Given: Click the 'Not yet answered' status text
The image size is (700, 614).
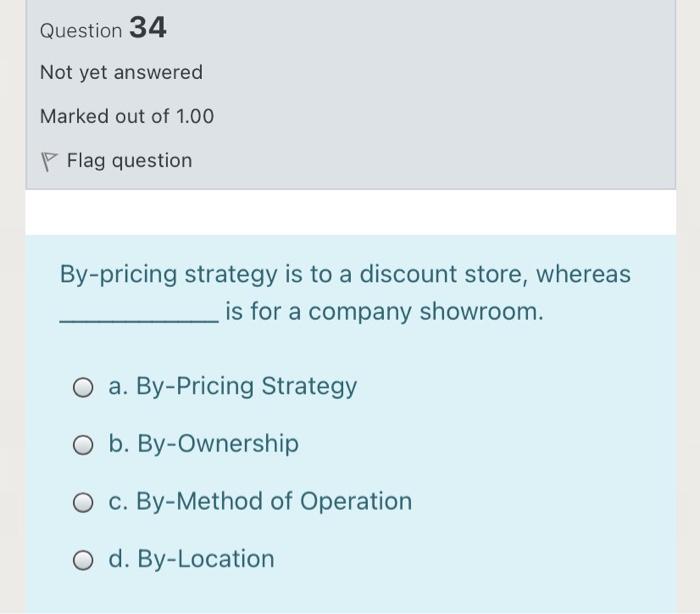Looking at the screenshot, I should [x=121, y=73].
